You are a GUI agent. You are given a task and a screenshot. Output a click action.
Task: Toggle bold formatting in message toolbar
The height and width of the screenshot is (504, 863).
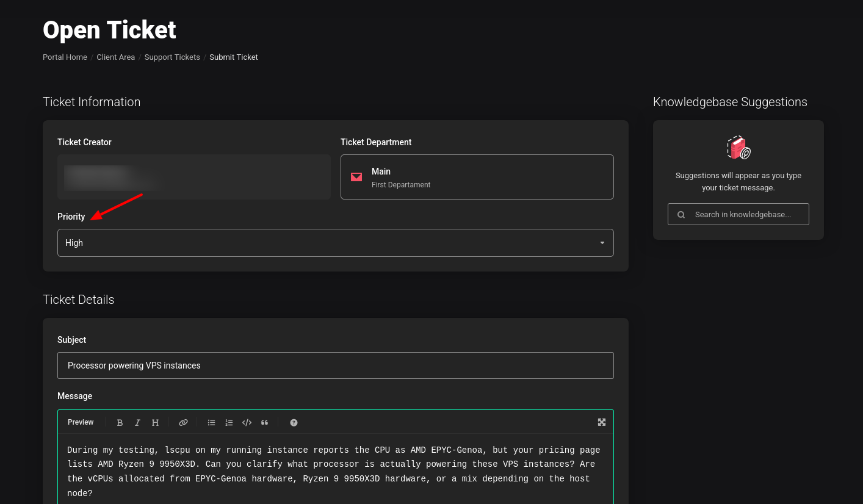click(120, 422)
